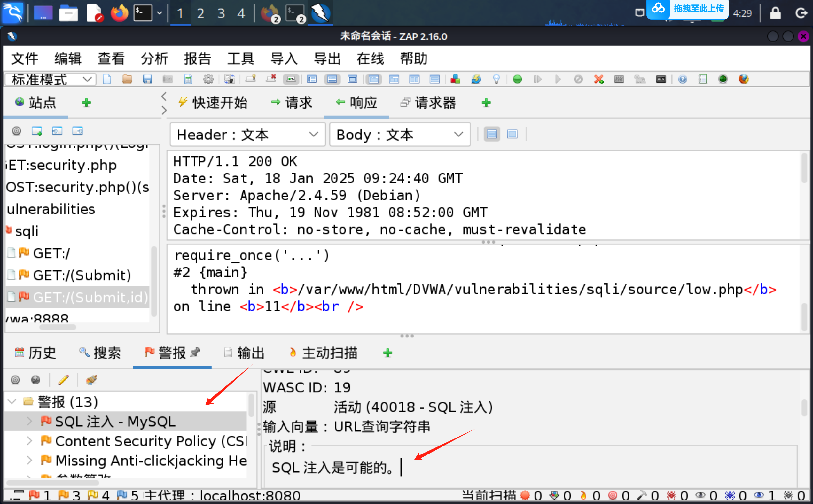
Task: Click the sites tree horizontal scrollbar
Action: [57, 327]
